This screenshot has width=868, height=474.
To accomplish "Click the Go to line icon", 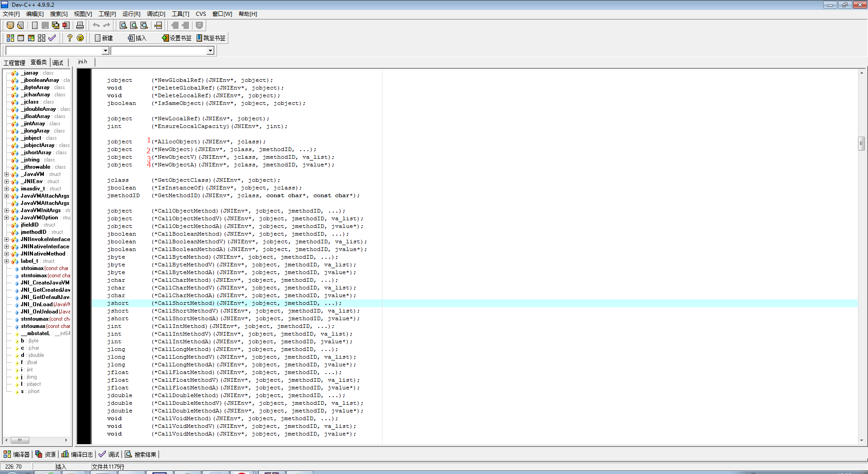I will (158, 25).
